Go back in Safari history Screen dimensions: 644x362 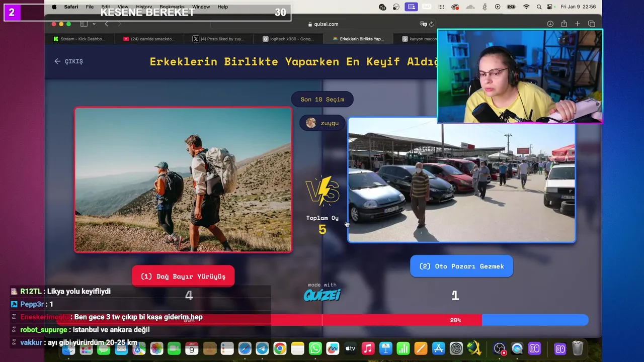pyautogui.click(x=106, y=24)
